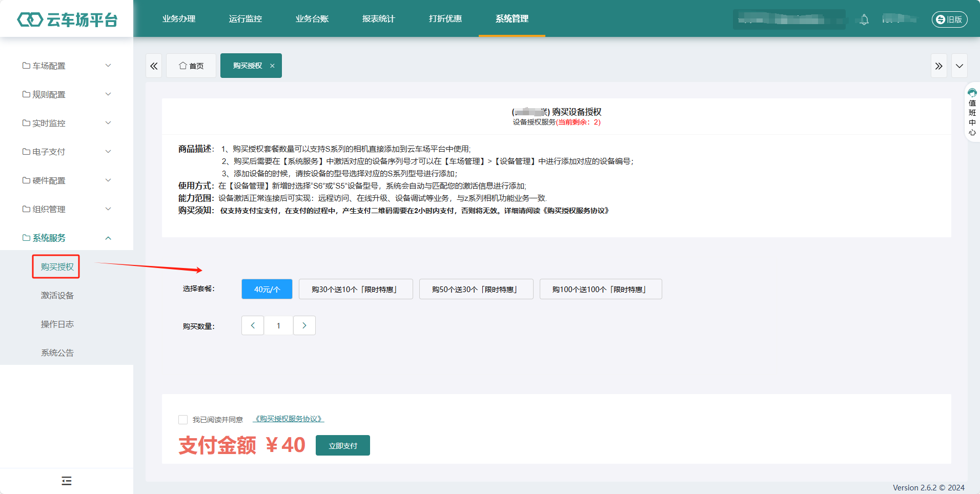Open the notification bell
The width and height of the screenshot is (980, 494).
(x=864, y=19)
